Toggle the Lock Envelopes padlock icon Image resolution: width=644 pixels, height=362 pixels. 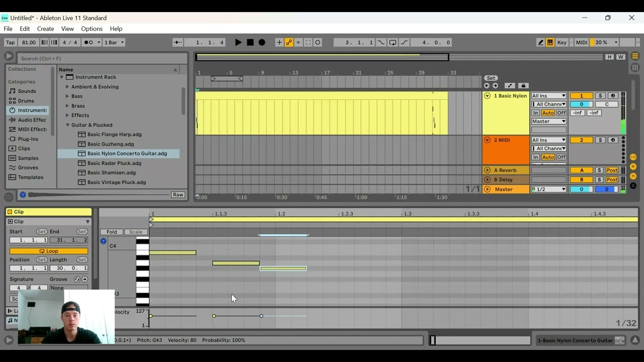coord(523,85)
